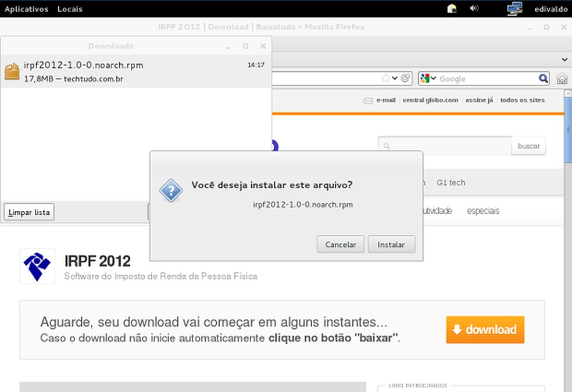
Task: Click the buscar button
Action: 528,146
